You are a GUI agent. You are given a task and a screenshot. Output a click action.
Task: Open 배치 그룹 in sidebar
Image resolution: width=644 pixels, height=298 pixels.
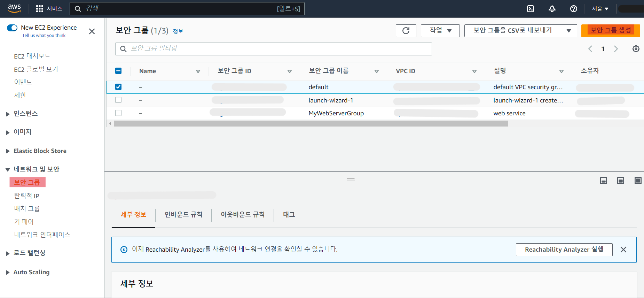(x=27, y=208)
